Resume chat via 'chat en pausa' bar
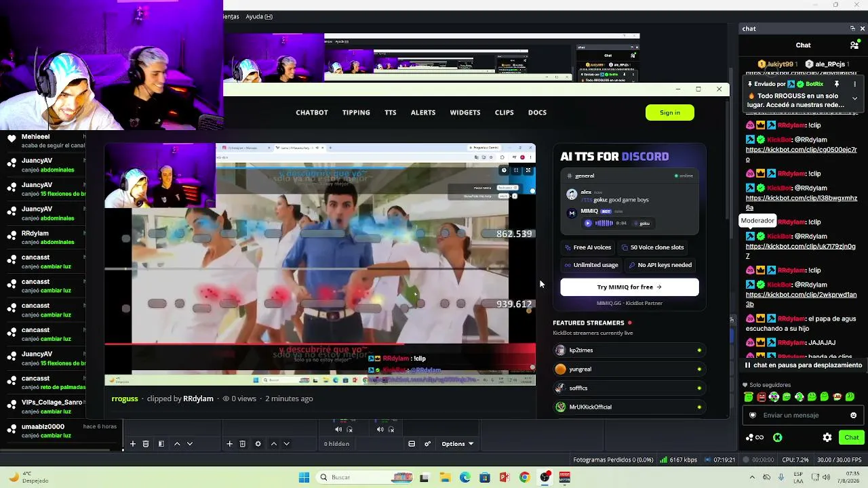The width and height of the screenshot is (868, 488). [x=803, y=365]
